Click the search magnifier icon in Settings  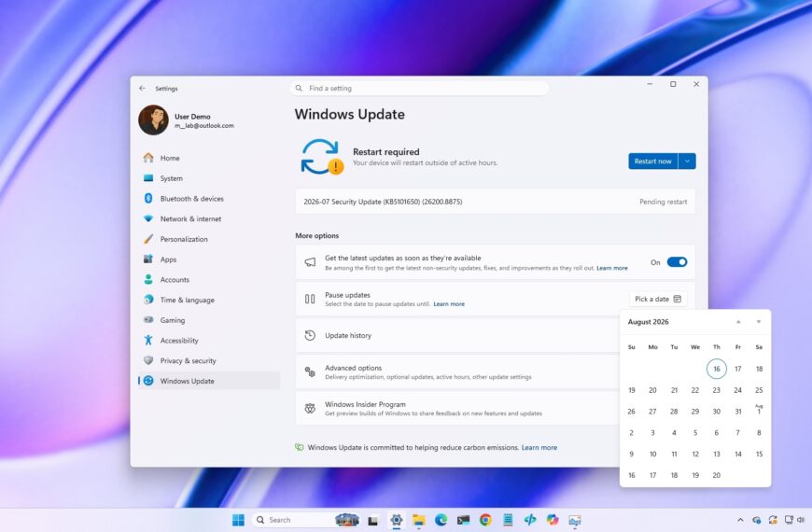point(299,88)
